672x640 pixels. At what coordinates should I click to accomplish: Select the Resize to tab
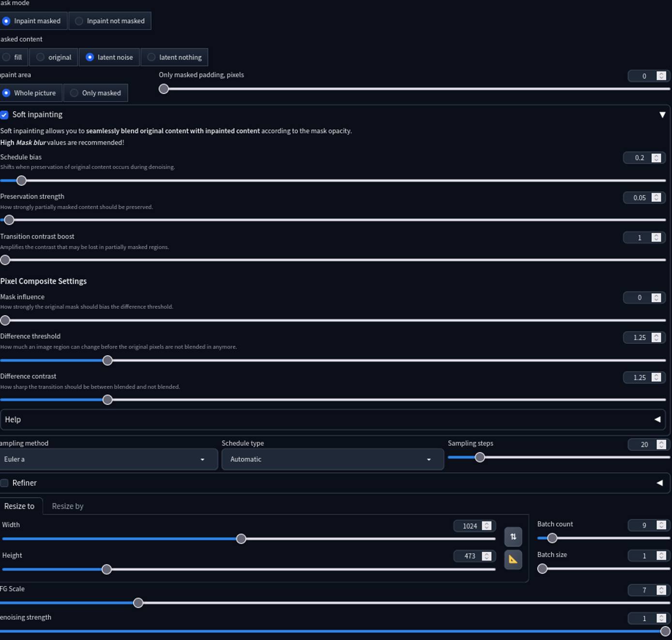(x=19, y=506)
